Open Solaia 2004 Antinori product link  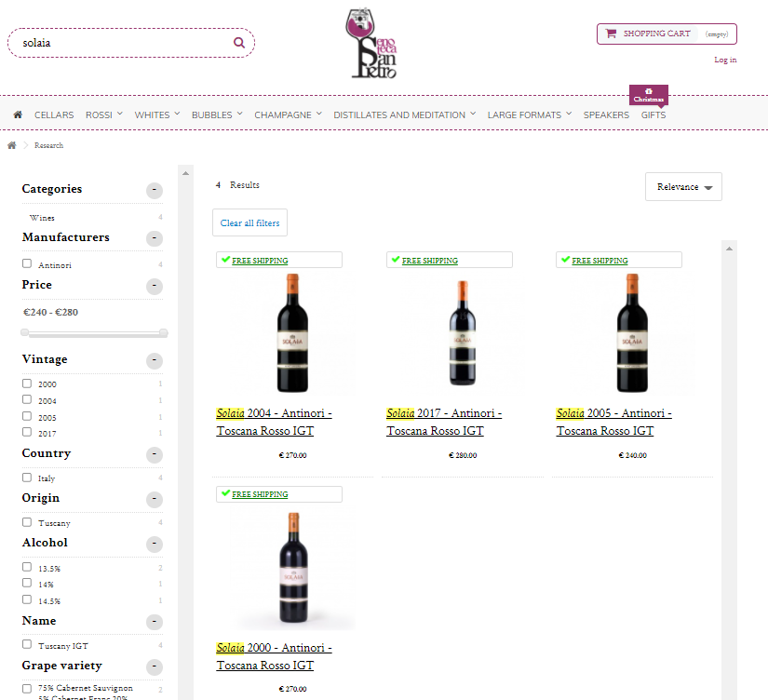point(274,422)
